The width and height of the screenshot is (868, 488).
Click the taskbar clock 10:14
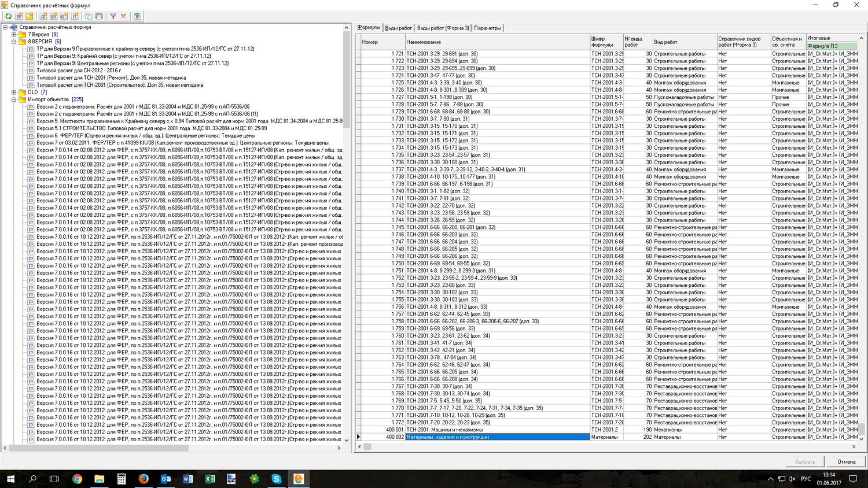click(829, 479)
